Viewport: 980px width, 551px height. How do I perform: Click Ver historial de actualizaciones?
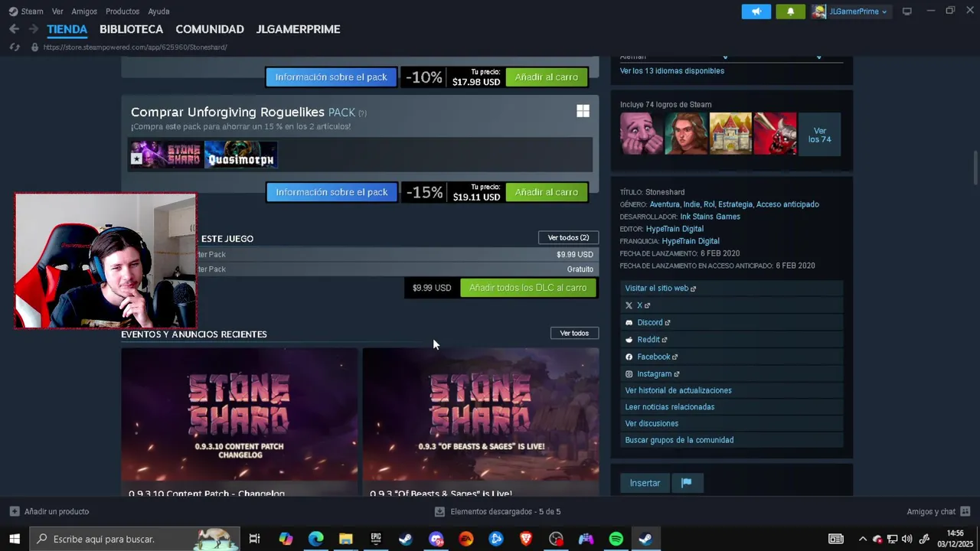click(732, 390)
